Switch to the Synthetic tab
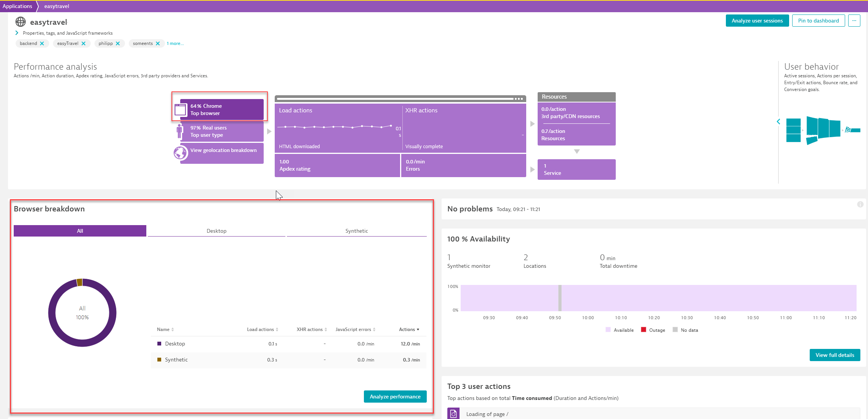Image resolution: width=868 pixels, height=419 pixels. [x=357, y=231]
